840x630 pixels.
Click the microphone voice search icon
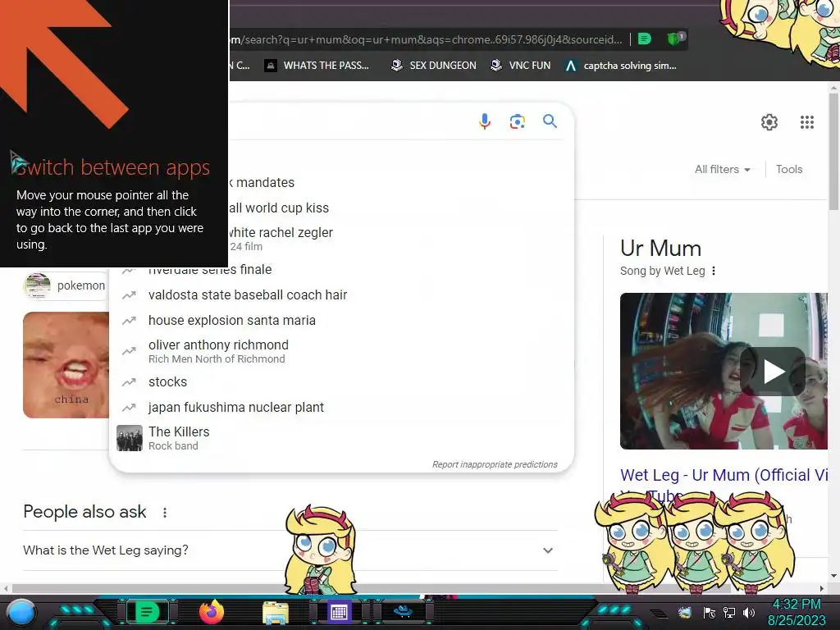(x=484, y=121)
